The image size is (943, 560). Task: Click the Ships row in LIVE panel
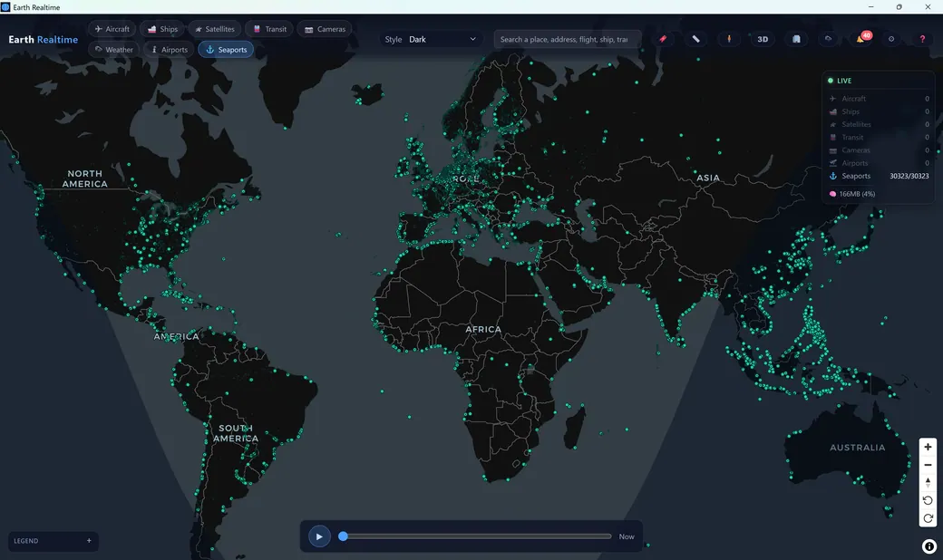[x=879, y=111]
